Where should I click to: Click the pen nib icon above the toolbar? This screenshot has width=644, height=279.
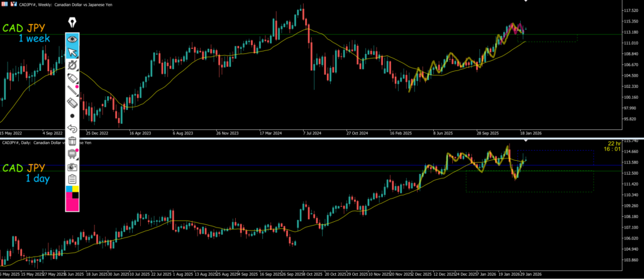(x=72, y=23)
